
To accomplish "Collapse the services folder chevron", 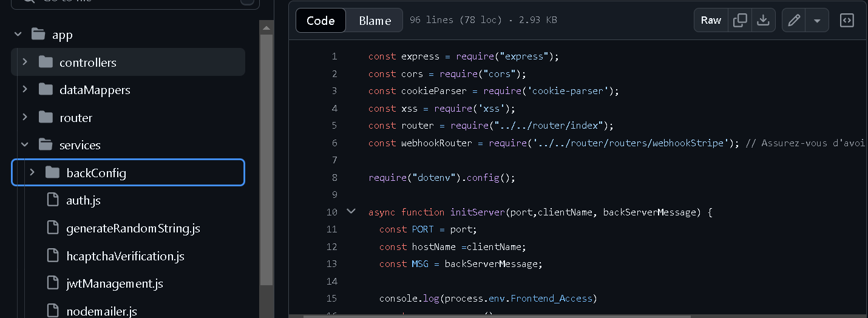I will 25,144.
